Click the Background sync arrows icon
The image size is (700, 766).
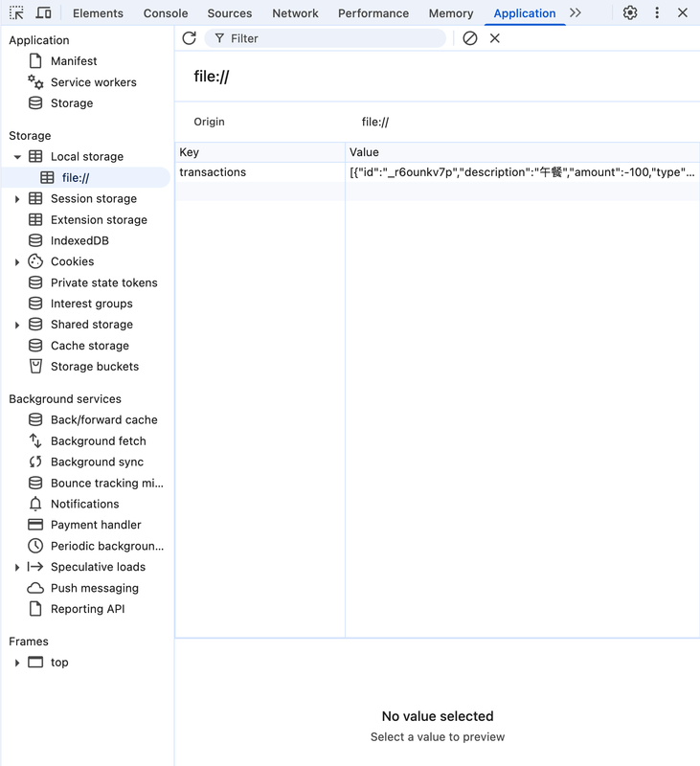35,462
